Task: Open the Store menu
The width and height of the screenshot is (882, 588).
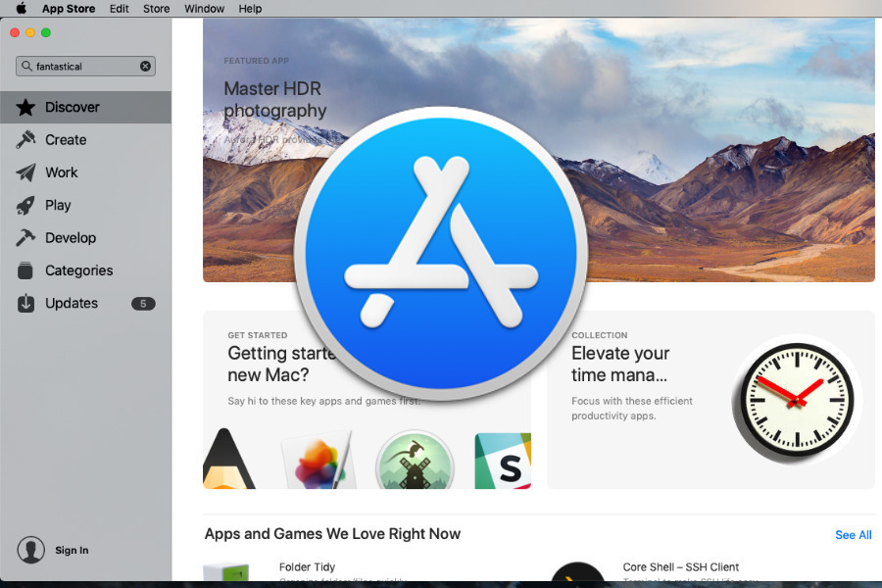Action: [156, 9]
